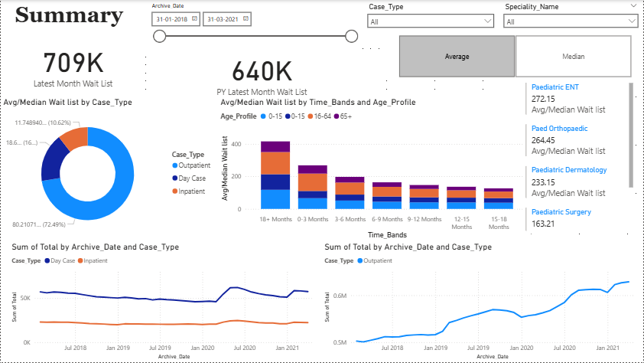Select 65+ Age_Profile legend entry
Viewport: 644px width, 363px height.
(343, 116)
